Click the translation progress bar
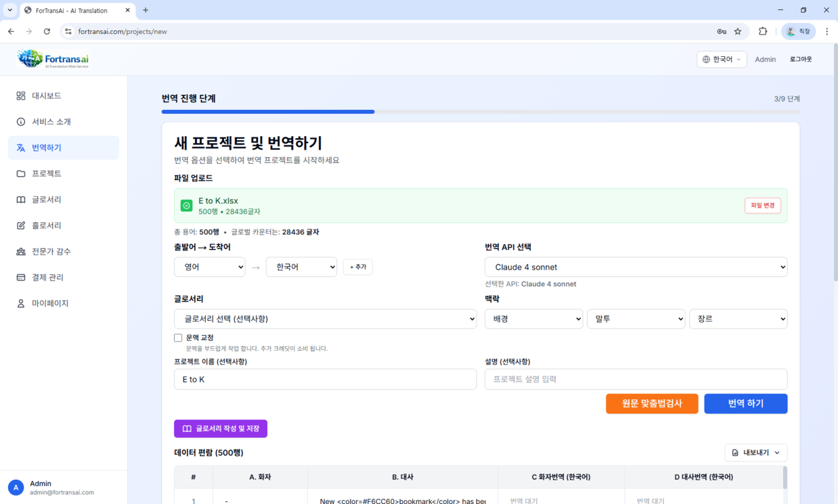 (x=480, y=112)
